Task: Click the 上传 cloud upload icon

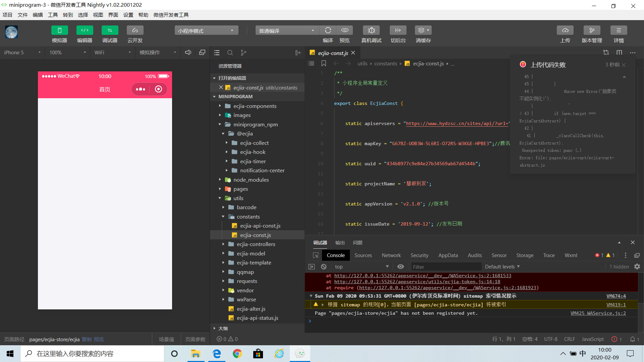Action: point(565,31)
